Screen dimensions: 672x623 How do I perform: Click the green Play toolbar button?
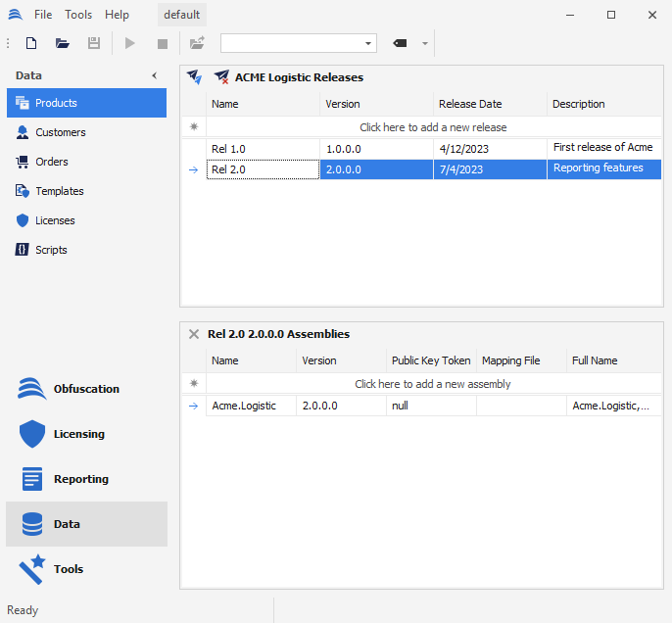point(130,43)
